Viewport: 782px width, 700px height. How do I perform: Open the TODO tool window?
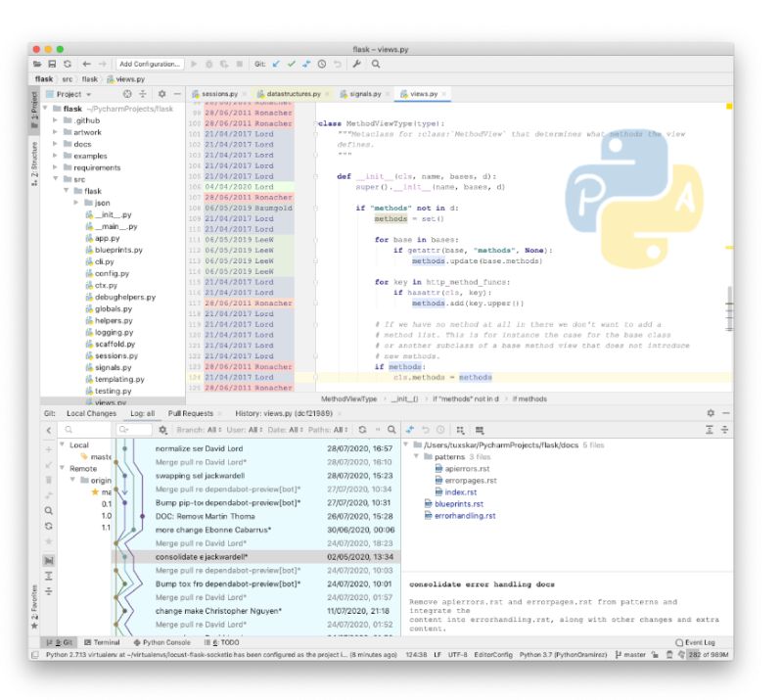click(222, 642)
